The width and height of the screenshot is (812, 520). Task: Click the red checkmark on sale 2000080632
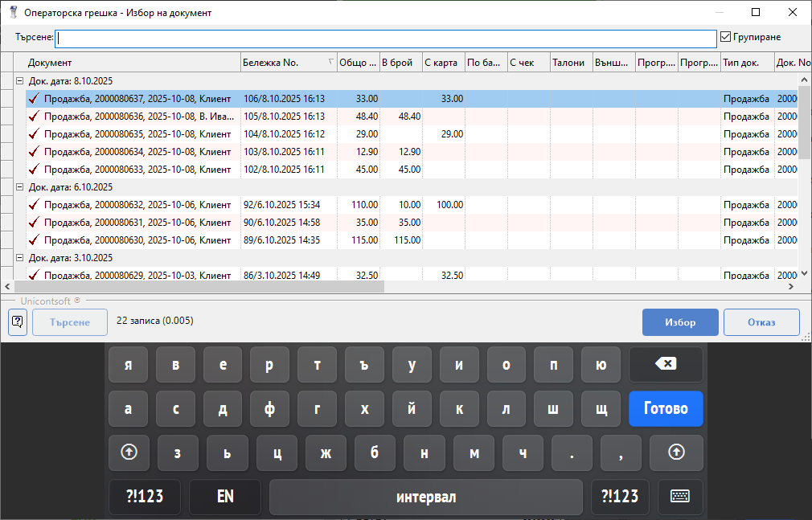[34, 205]
